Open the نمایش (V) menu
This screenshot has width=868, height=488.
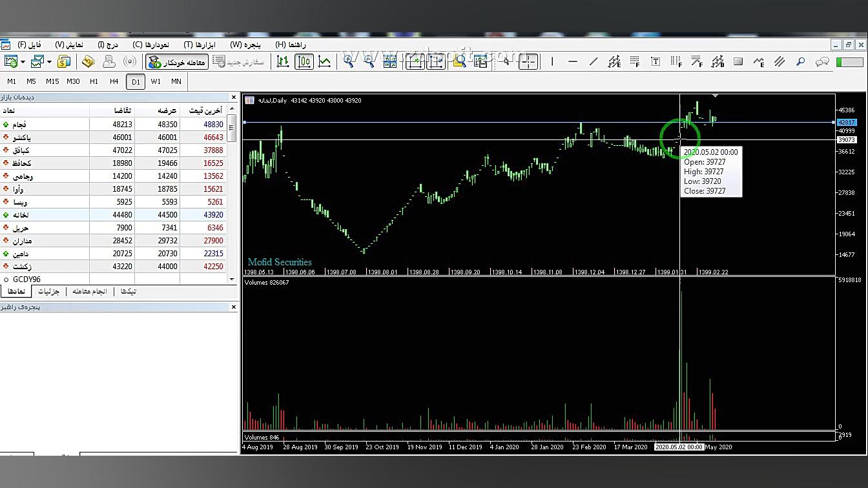69,45
